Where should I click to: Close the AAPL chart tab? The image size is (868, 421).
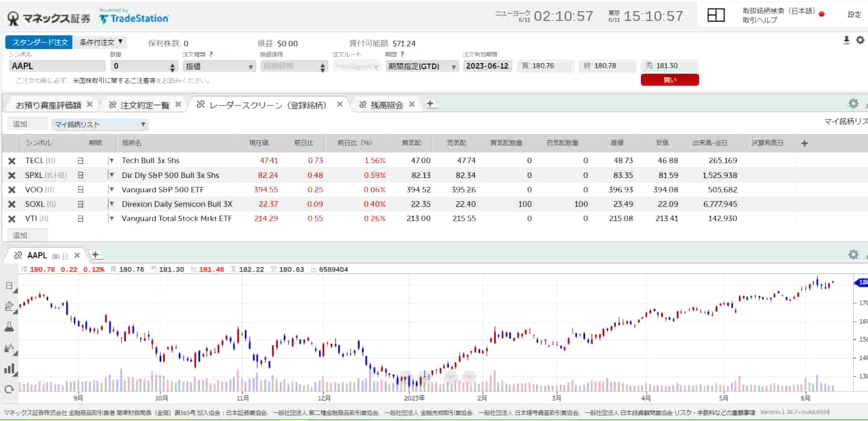[x=77, y=255]
